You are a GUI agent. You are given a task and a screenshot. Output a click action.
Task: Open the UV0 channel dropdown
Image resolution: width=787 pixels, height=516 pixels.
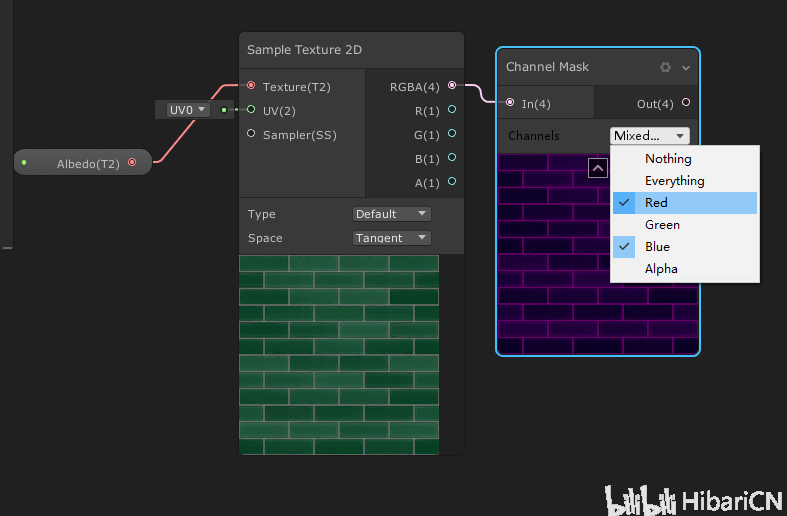187,110
